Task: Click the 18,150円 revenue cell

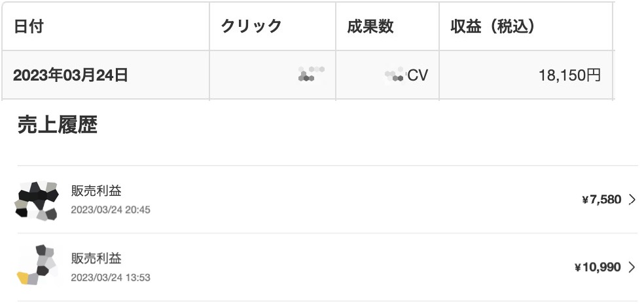Action: [526, 75]
